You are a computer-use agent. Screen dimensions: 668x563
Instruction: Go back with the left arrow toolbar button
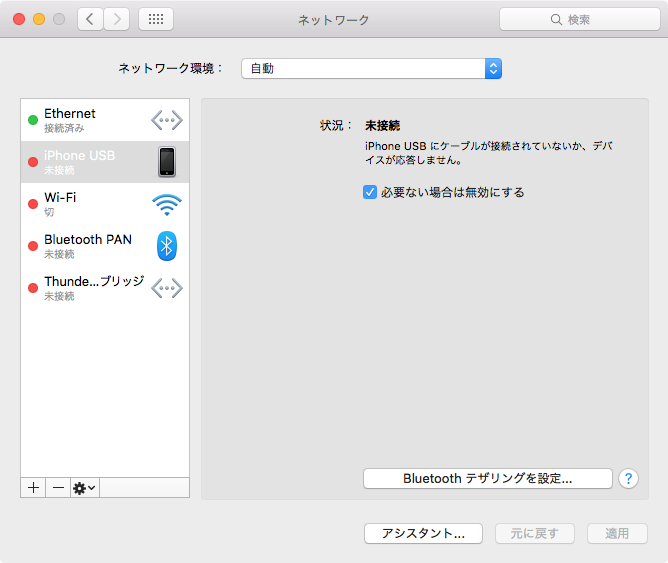[x=90, y=19]
